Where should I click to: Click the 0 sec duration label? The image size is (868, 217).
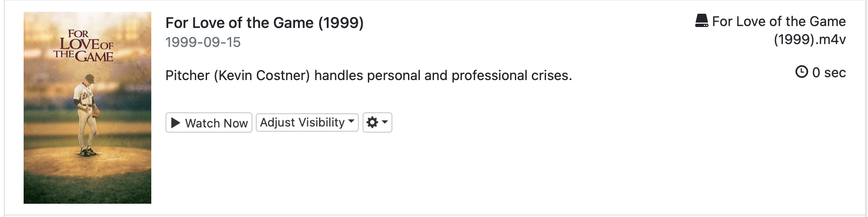tap(828, 72)
